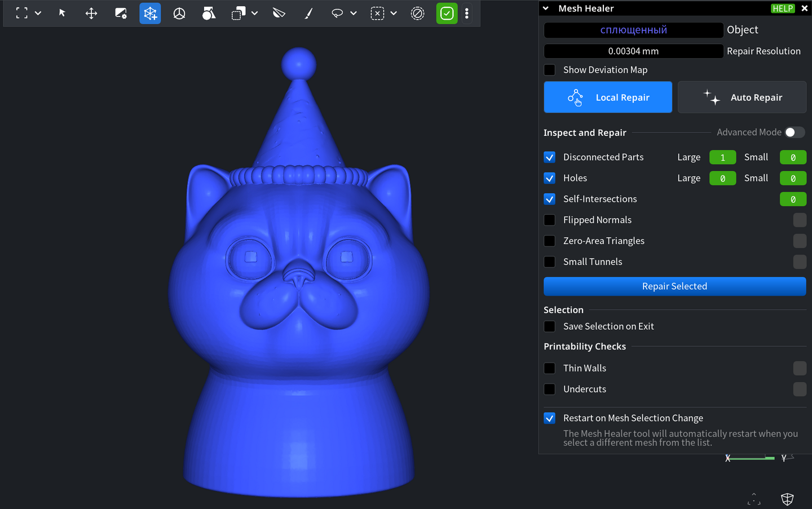Select the Local Repair mode

click(x=608, y=98)
